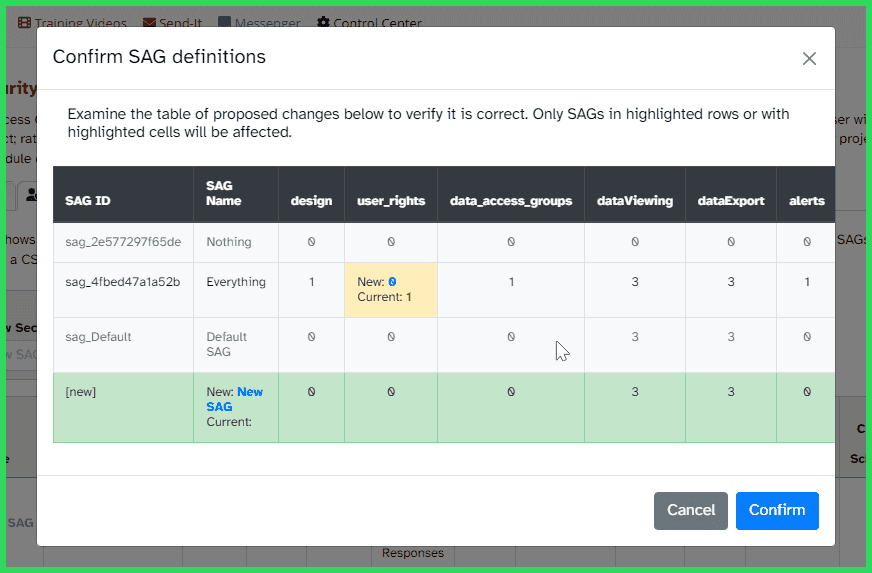This screenshot has height=573, width=872.
Task: Select the [new] SAG ID cell
Action: [123, 407]
